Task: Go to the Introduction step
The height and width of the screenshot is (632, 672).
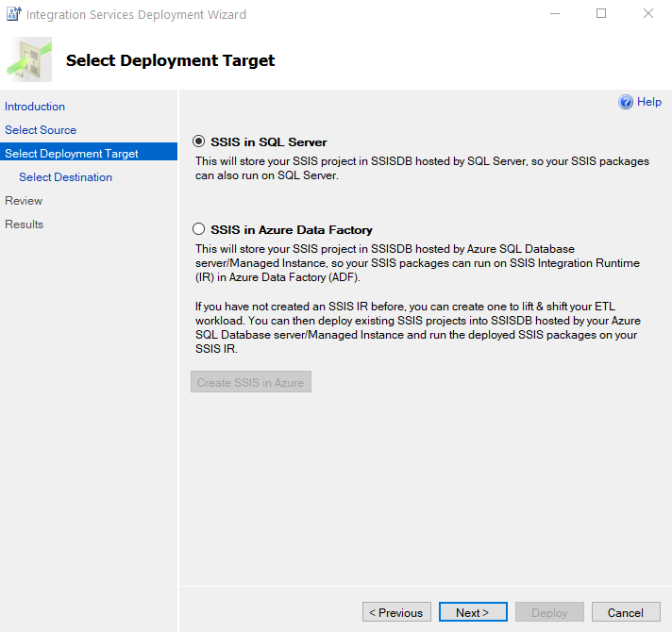Action: [x=35, y=107]
